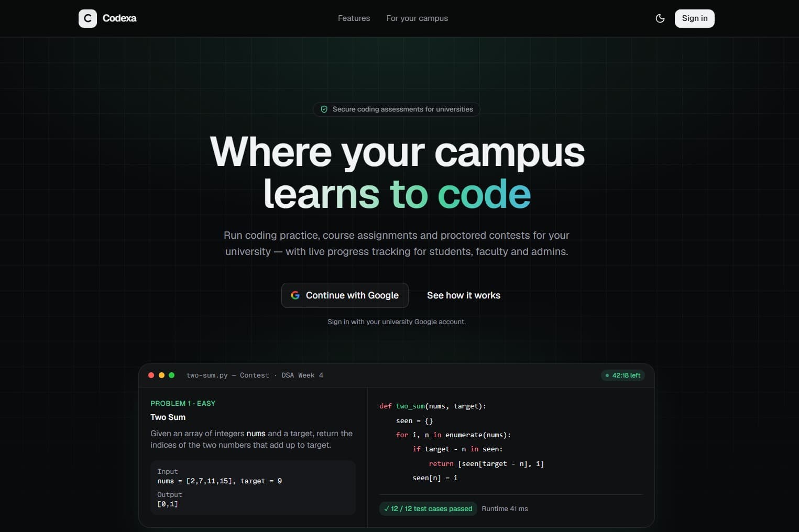Click the Input example code box

[253, 487]
